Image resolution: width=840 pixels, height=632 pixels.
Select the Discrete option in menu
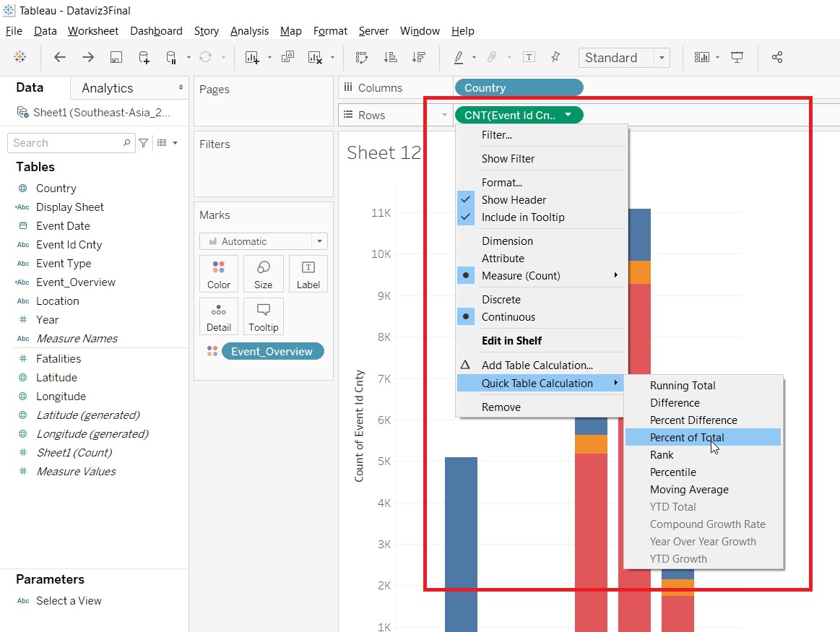501,300
